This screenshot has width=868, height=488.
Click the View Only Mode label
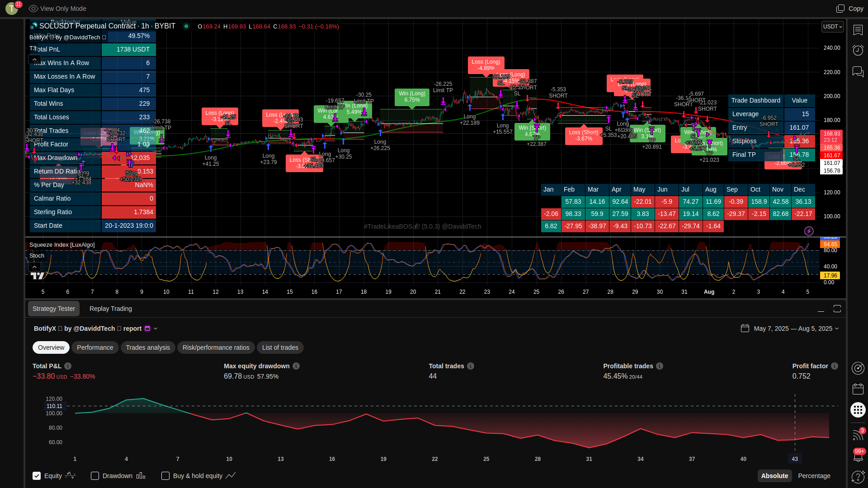coord(63,9)
